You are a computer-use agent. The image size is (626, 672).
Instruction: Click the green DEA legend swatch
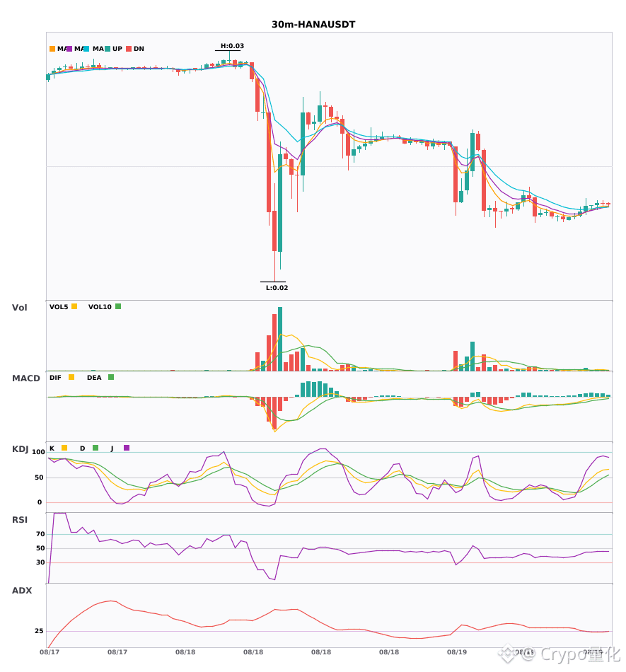(111, 377)
